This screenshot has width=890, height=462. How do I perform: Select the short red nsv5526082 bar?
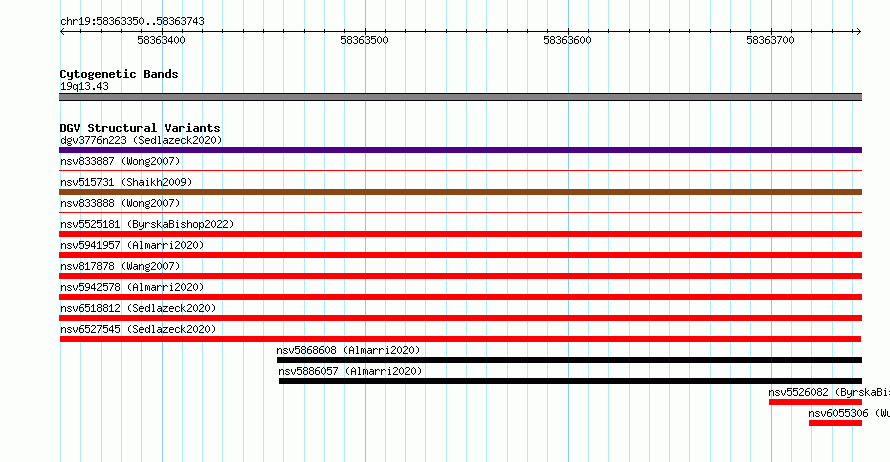point(816,402)
